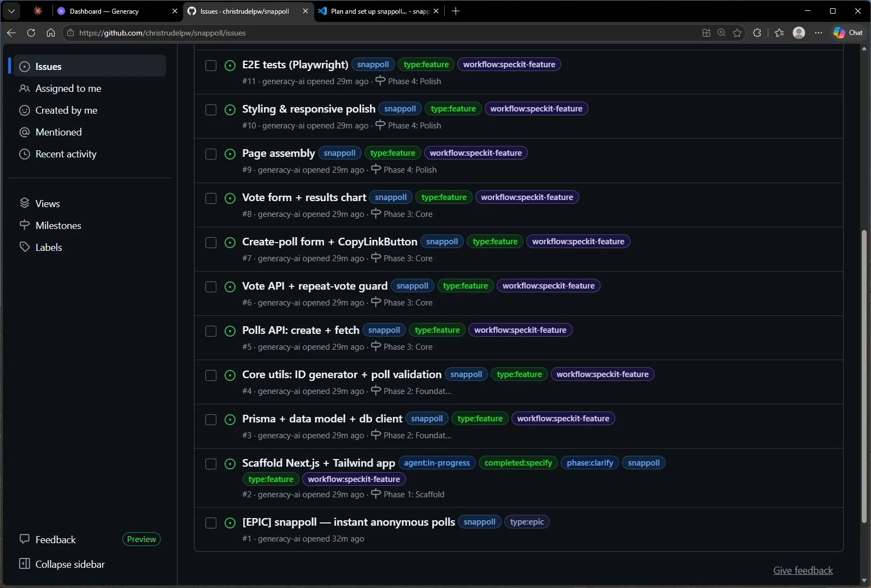
Task: Click the URL address field
Action: click(382, 33)
